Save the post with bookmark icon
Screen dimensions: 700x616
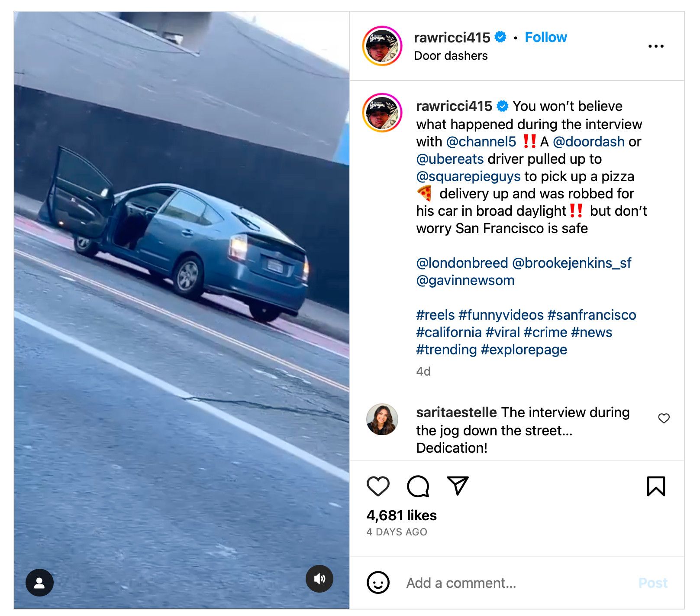click(656, 486)
